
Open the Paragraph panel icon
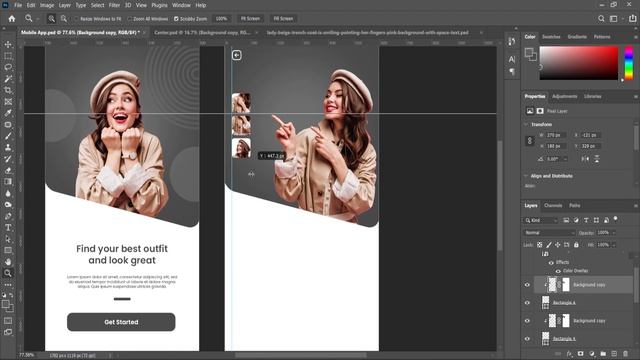coord(512,72)
